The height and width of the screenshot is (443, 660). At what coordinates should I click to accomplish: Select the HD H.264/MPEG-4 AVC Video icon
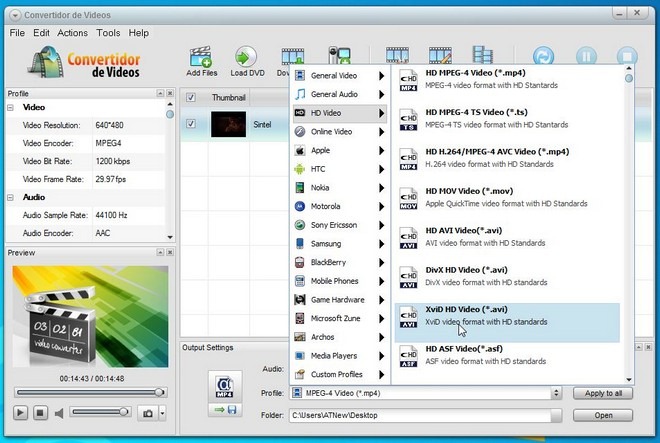pyautogui.click(x=408, y=159)
